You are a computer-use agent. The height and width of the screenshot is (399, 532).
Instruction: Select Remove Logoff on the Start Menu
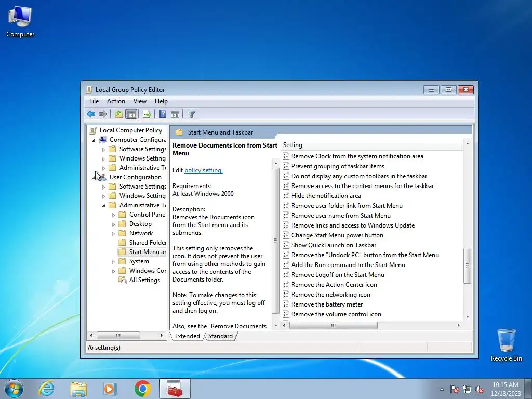click(338, 275)
